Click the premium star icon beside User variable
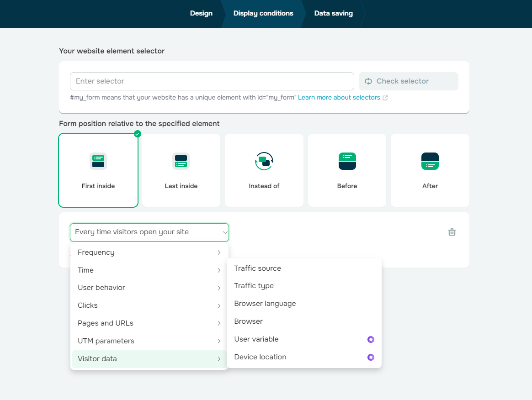 [371, 339]
